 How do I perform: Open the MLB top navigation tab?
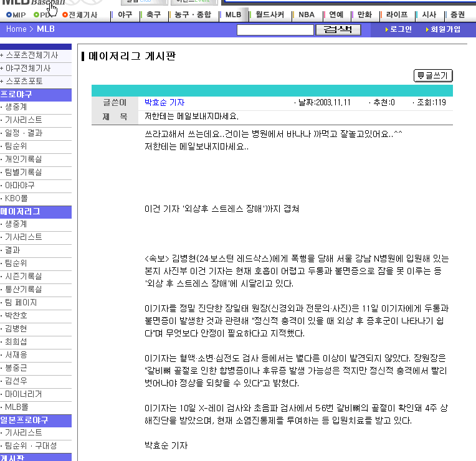(x=233, y=14)
